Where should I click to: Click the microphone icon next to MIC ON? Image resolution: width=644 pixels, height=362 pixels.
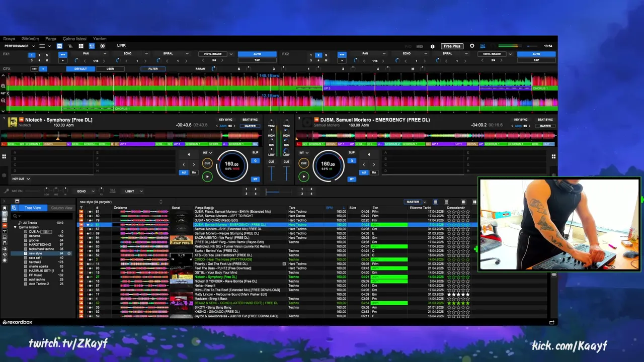click(x=7, y=191)
